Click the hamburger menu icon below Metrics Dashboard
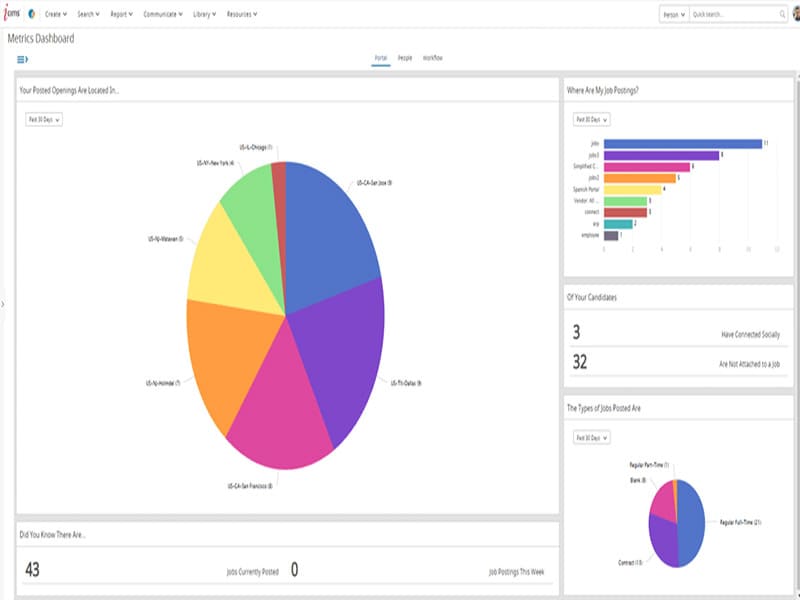Viewport: 800px width, 600px height. (22, 57)
